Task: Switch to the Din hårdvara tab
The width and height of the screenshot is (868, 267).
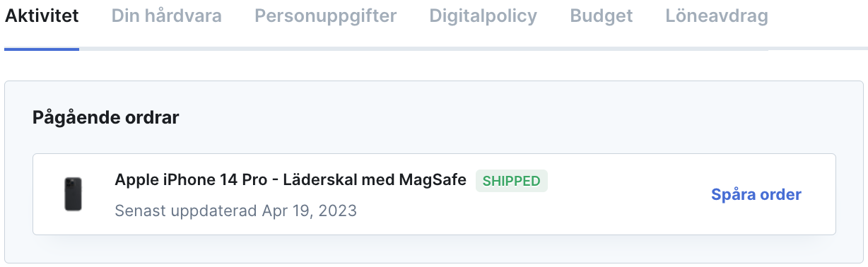Action: [x=167, y=16]
